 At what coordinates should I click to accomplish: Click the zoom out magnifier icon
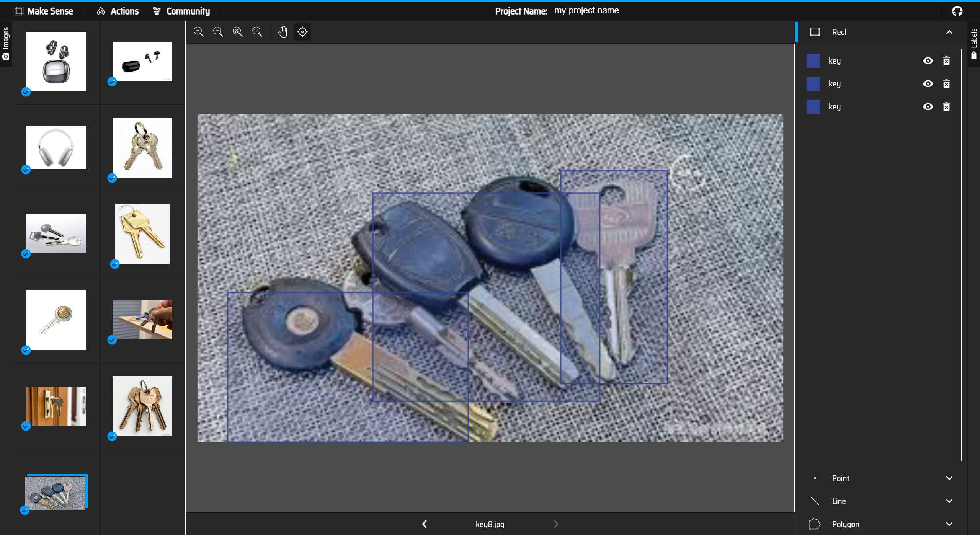click(x=218, y=32)
